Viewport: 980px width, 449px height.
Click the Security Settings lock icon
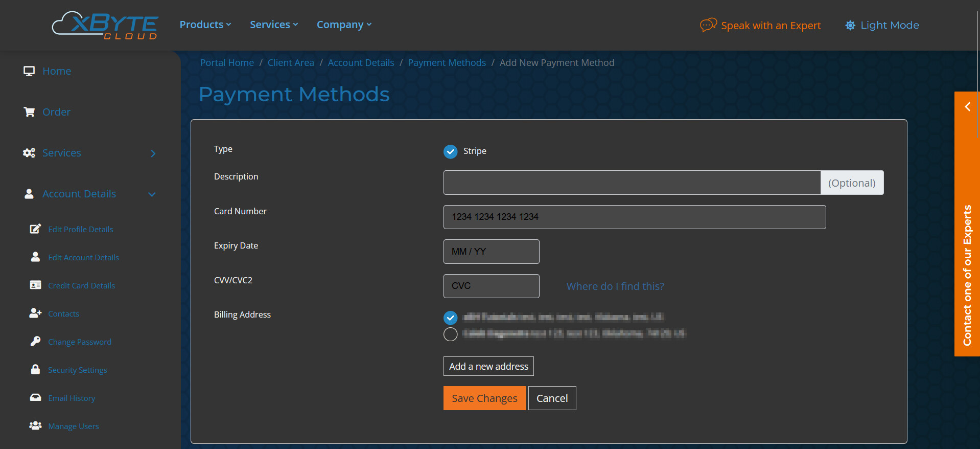click(x=35, y=370)
